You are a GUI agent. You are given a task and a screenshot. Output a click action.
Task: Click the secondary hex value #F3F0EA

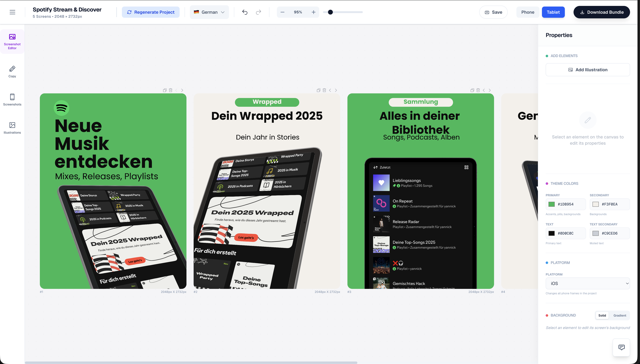[x=609, y=204]
